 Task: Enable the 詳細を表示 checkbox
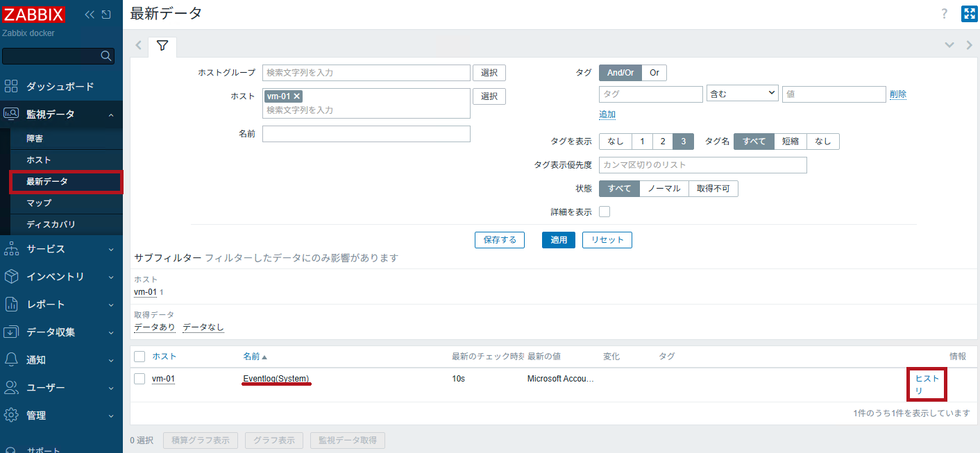(x=605, y=212)
